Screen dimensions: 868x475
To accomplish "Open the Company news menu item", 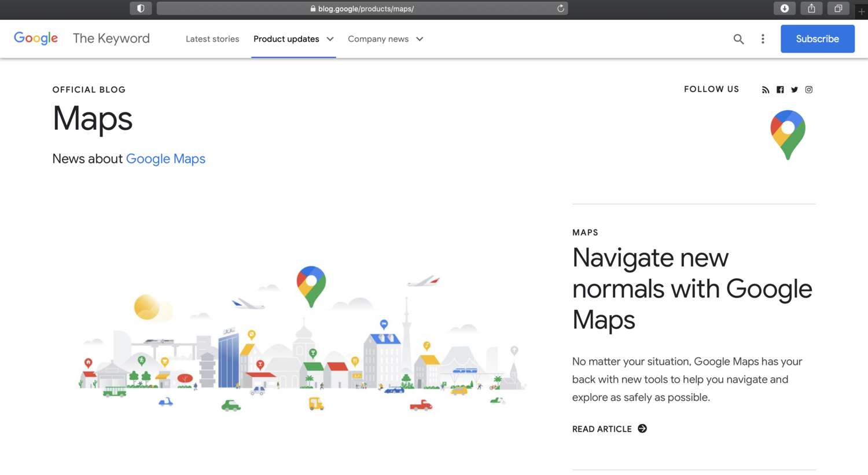I will (378, 39).
